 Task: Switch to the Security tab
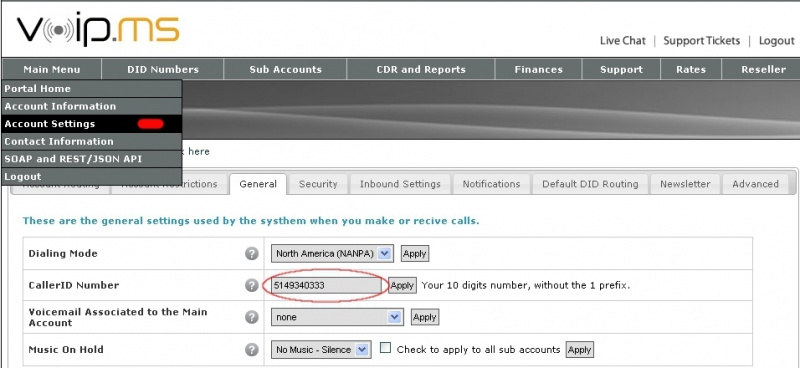[x=318, y=184]
